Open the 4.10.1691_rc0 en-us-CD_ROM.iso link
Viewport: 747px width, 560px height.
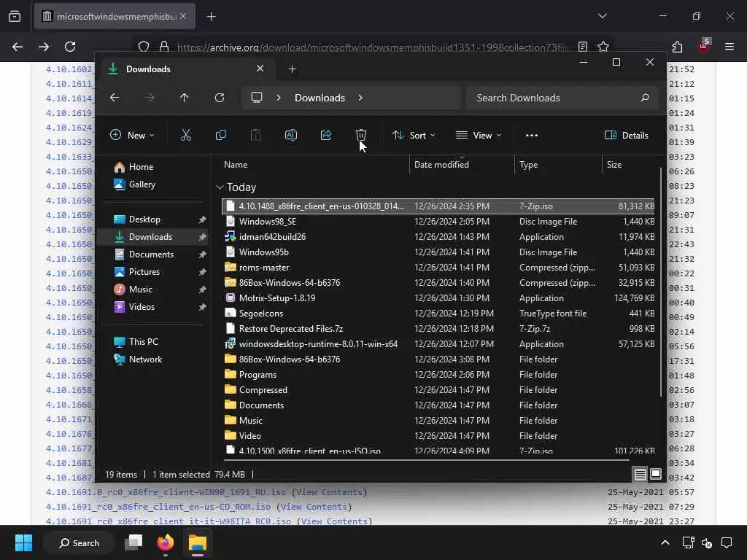(158, 507)
